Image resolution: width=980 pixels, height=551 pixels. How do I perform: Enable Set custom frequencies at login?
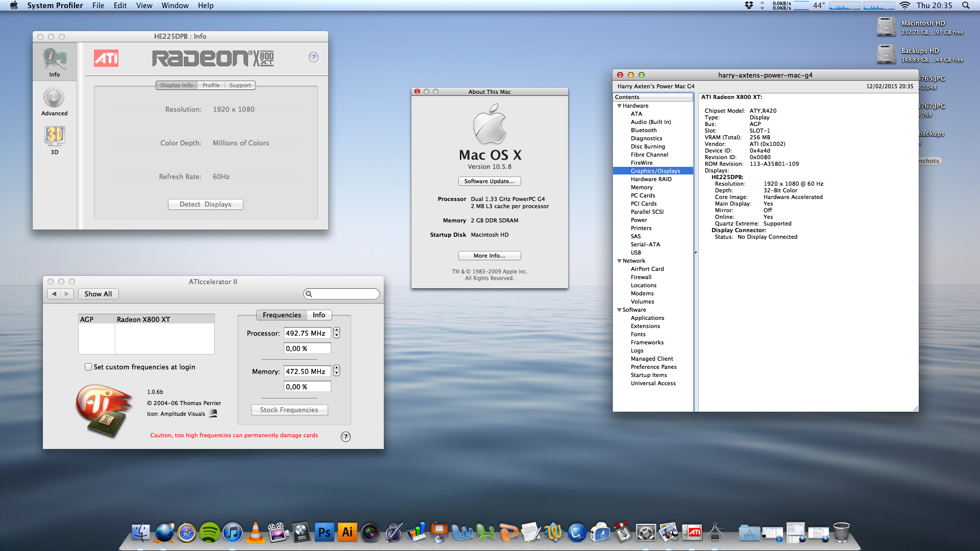point(88,367)
